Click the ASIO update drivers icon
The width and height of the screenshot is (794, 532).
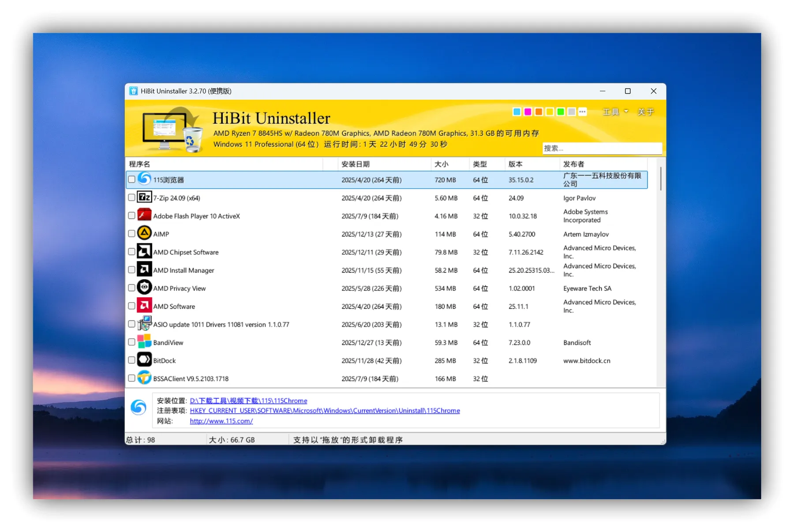[144, 324]
